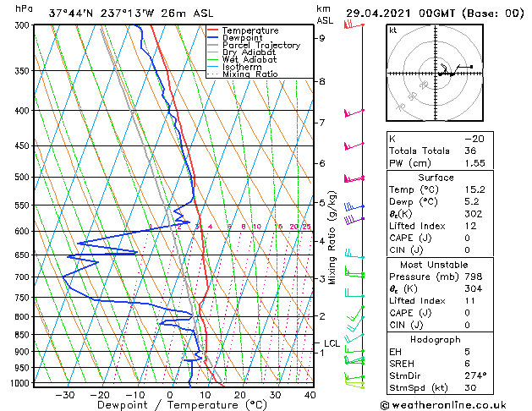Click the '40' temperature axis label
532x411 pixels.
point(310,395)
